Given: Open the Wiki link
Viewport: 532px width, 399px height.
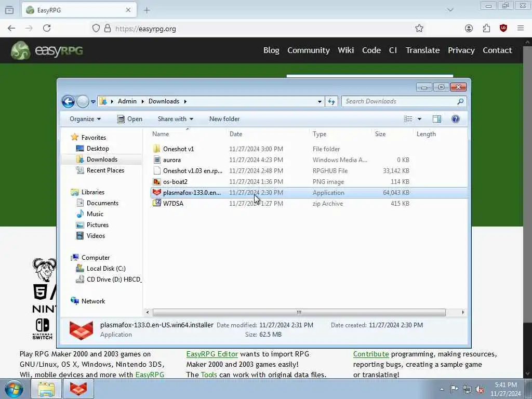Looking at the screenshot, I should 345,50.
